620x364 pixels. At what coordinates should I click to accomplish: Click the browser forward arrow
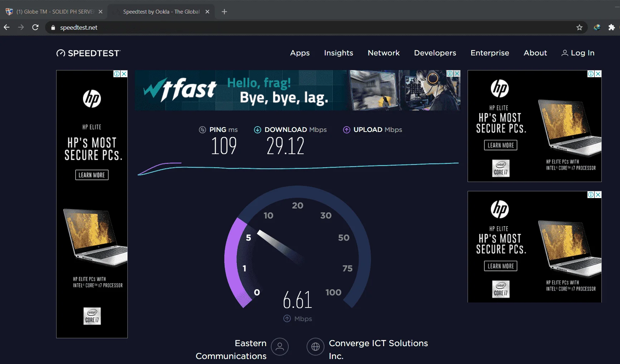click(x=21, y=27)
